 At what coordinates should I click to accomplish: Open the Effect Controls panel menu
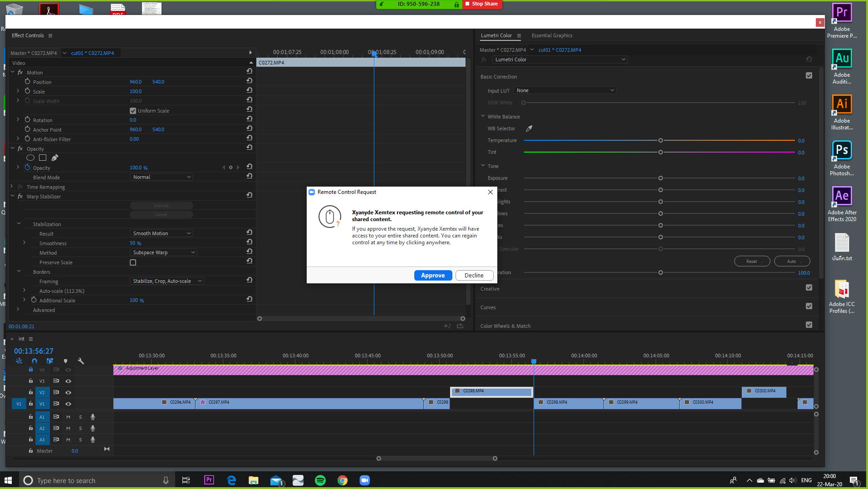coord(50,35)
